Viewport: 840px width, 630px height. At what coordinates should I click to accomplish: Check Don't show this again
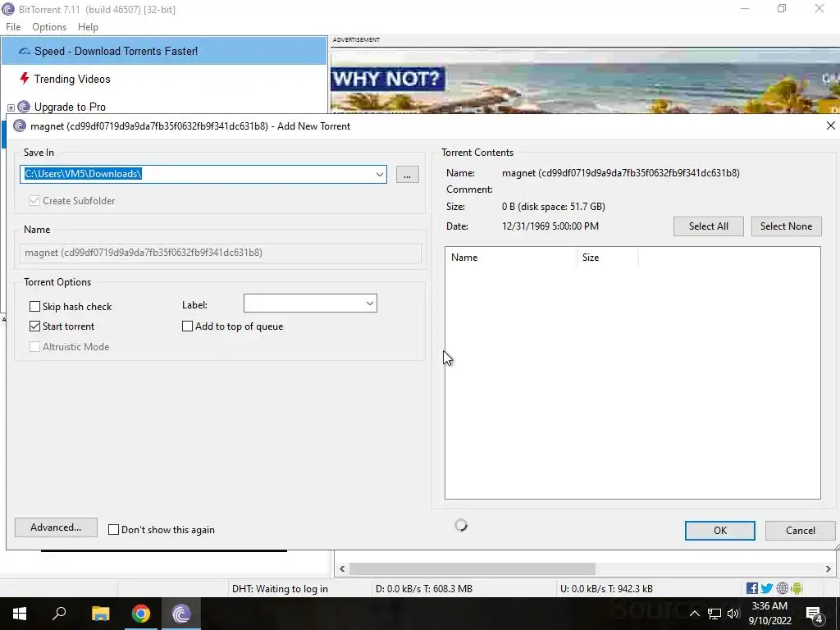point(113,529)
